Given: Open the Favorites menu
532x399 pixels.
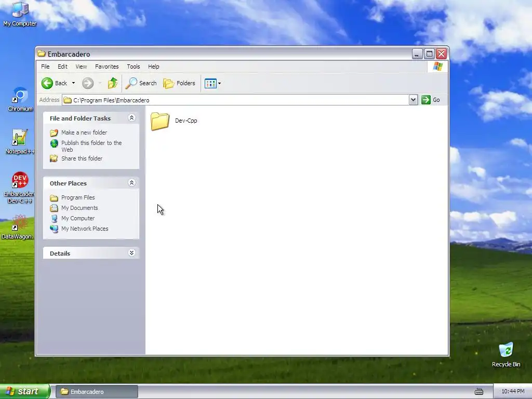Looking at the screenshot, I should pos(107,66).
